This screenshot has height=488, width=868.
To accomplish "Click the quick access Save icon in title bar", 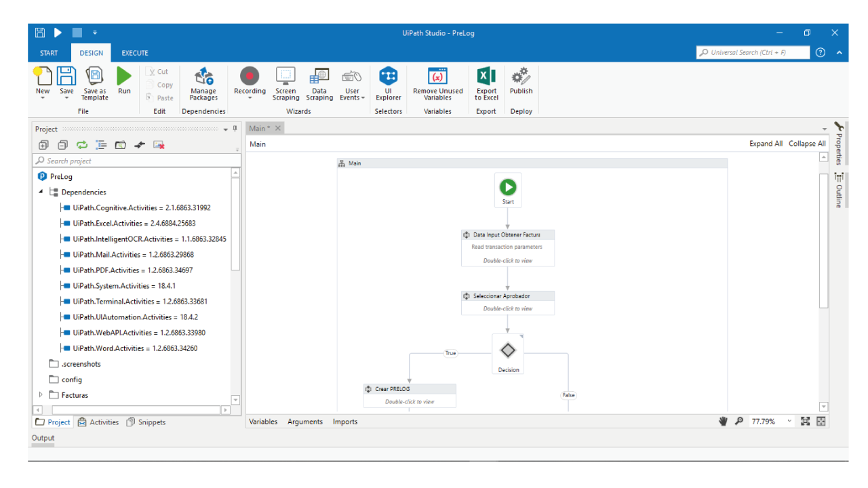I will (40, 33).
